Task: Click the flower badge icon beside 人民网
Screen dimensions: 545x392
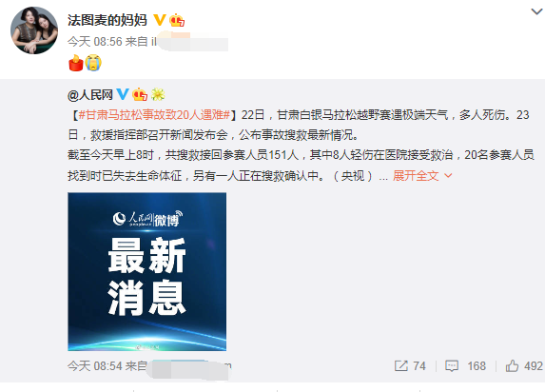Action: [158, 94]
